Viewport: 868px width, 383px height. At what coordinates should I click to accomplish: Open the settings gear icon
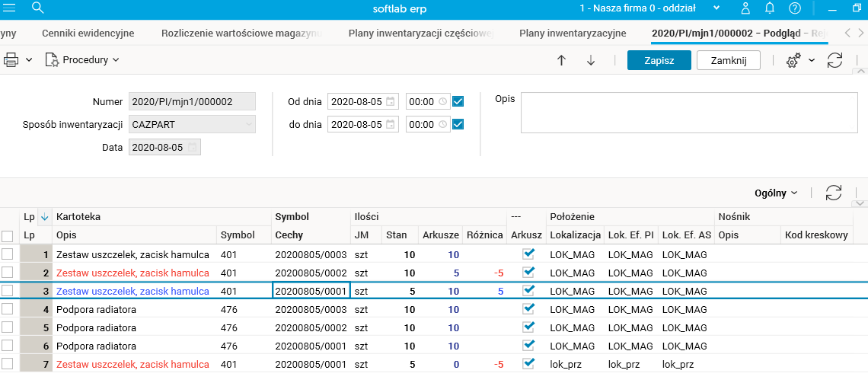pyautogui.click(x=793, y=61)
